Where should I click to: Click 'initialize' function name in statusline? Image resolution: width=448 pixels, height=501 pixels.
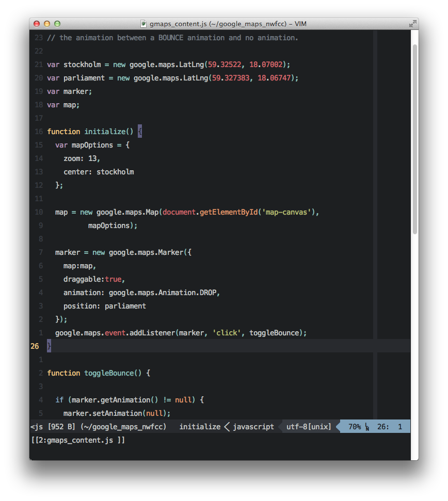[200, 427]
